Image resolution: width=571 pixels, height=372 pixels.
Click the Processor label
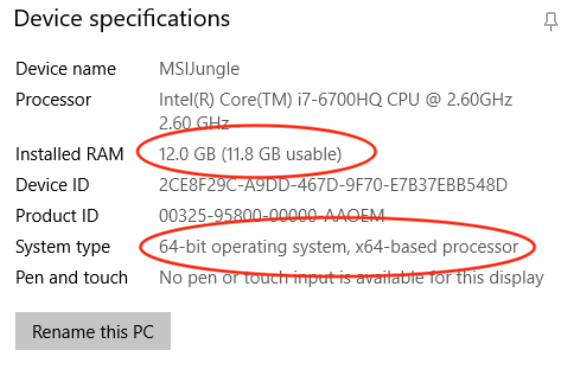(x=53, y=100)
